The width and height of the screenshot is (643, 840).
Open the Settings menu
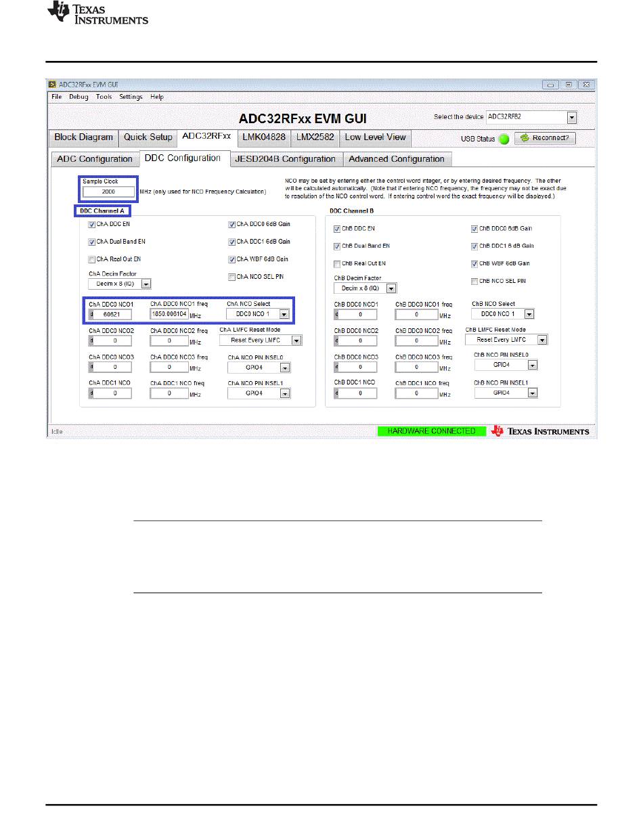(x=131, y=97)
